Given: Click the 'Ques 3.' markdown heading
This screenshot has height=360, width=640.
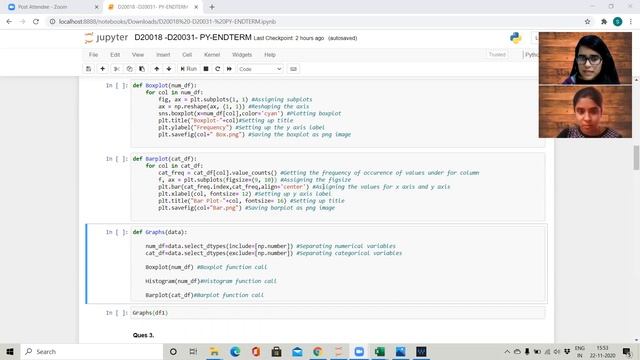Looking at the screenshot, I should click(x=143, y=335).
